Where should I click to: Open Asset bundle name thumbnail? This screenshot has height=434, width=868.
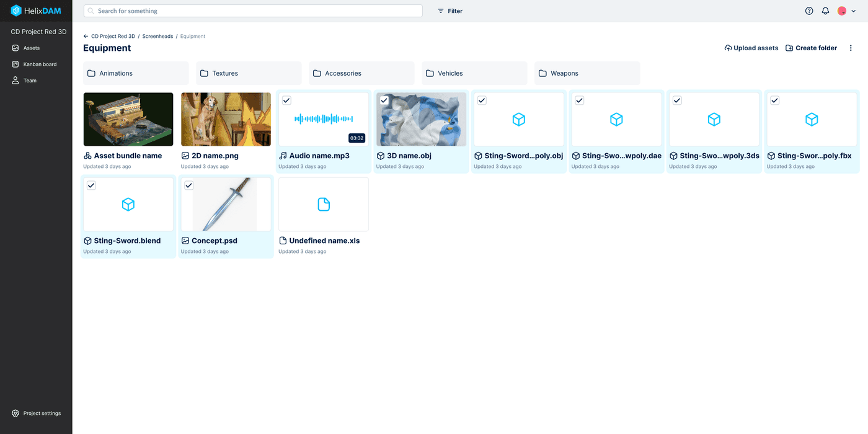click(x=128, y=119)
